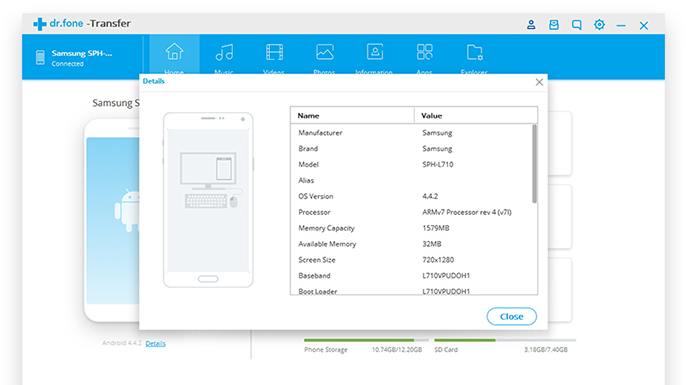The height and width of the screenshot is (385, 686).
Task: Click the SPH-L710 model value
Action: pyautogui.click(x=438, y=164)
